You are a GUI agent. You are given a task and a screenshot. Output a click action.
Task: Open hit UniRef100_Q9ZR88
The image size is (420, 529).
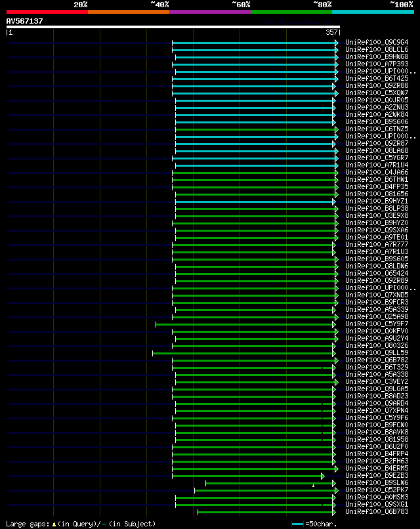pyautogui.click(x=377, y=86)
